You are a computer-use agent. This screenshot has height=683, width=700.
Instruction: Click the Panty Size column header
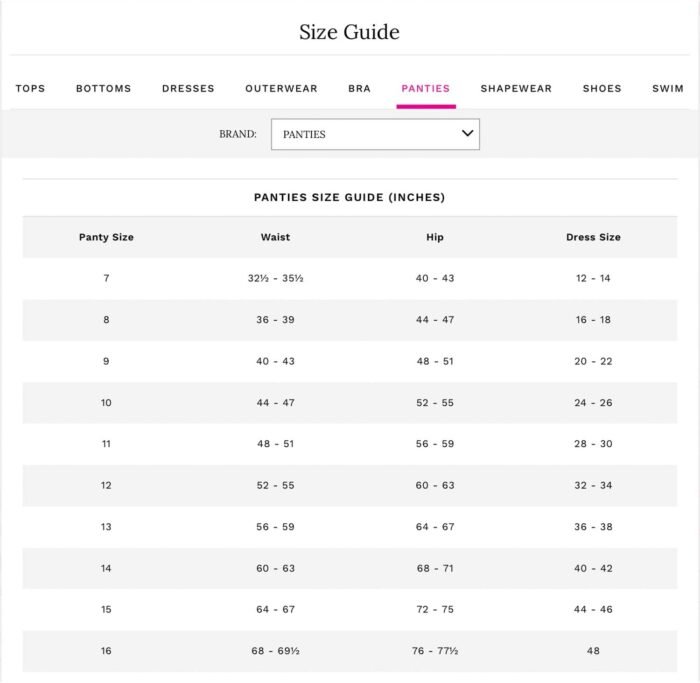click(106, 237)
